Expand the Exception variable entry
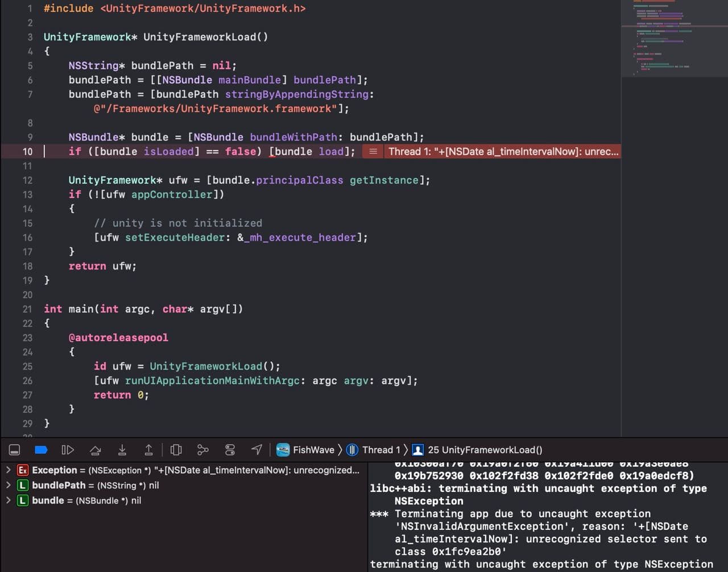The image size is (728, 572). 8,470
